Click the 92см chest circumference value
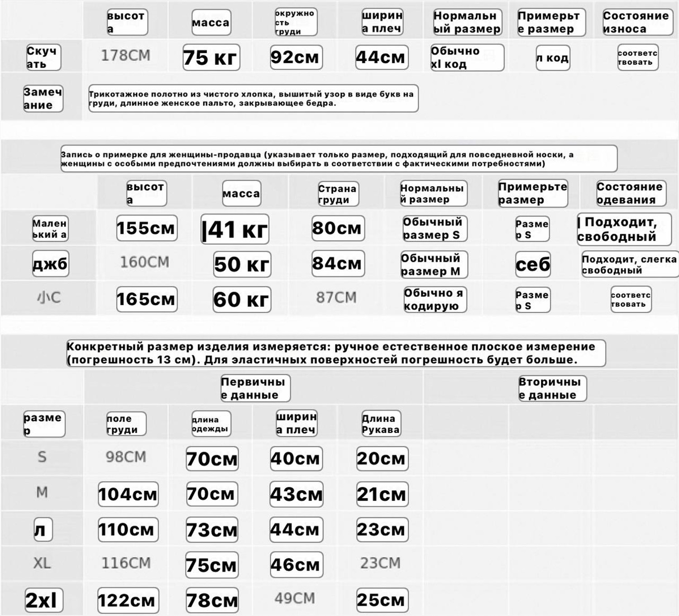The height and width of the screenshot is (616, 679). pos(296,57)
